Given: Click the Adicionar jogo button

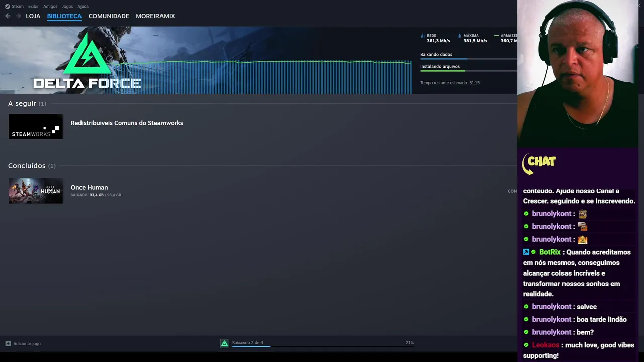Looking at the screenshot, I should (23, 344).
